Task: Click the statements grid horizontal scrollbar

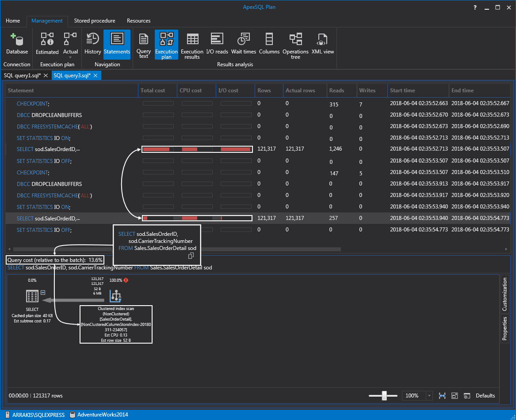Action: [177, 249]
